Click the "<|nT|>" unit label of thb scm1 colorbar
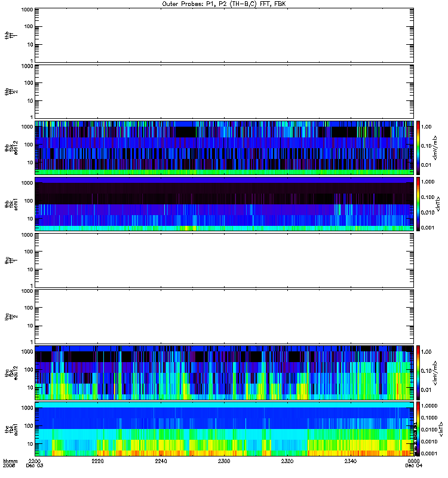Viewport: 448px width, 478px height. coord(438,204)
